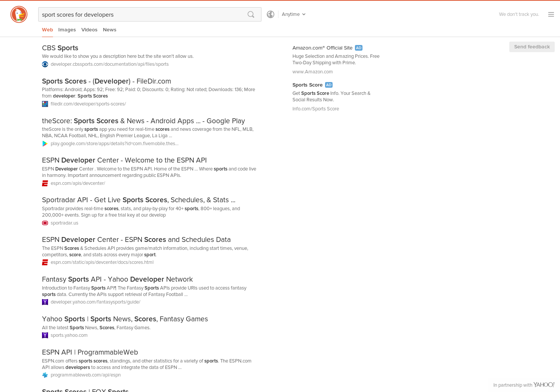Click the Google Play favicon
Screen dimensions: 560x392
pos(45,144)
